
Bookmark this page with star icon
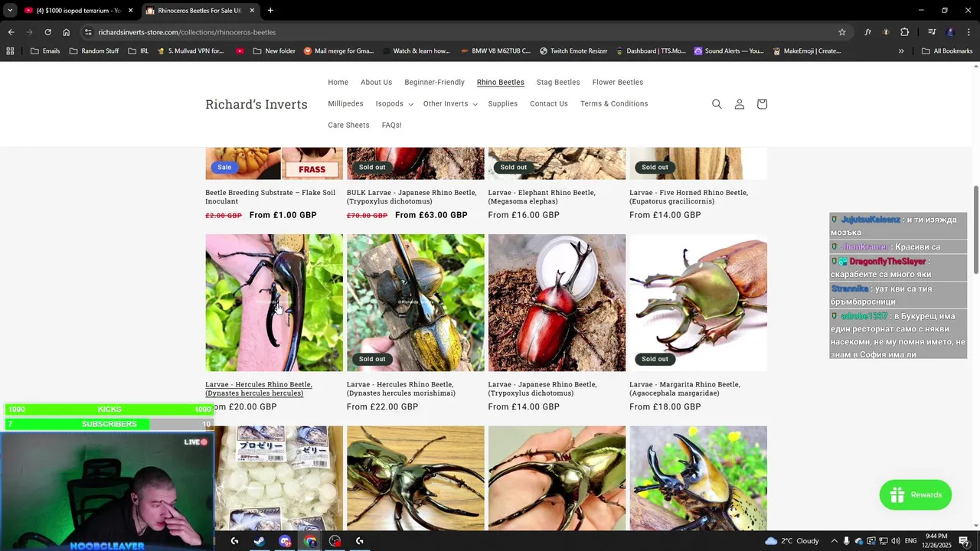tap(842, 32)
